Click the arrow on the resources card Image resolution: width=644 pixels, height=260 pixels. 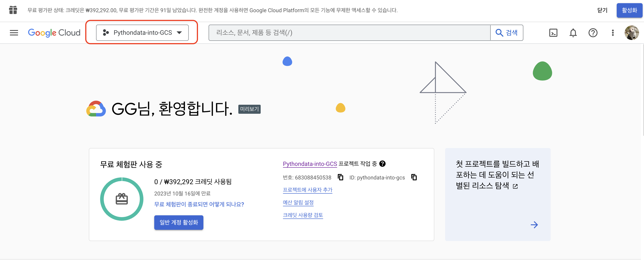tap(534, 225)
